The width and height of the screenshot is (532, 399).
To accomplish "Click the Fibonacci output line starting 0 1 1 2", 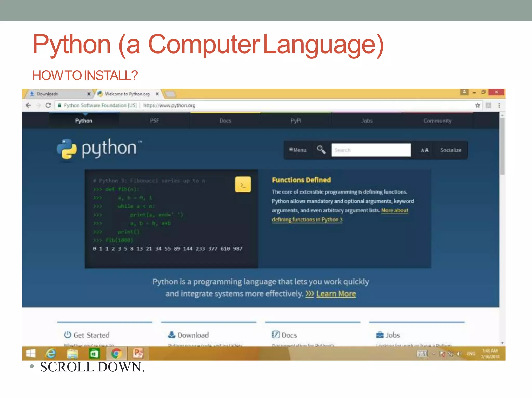I will (x=168, y=249).
